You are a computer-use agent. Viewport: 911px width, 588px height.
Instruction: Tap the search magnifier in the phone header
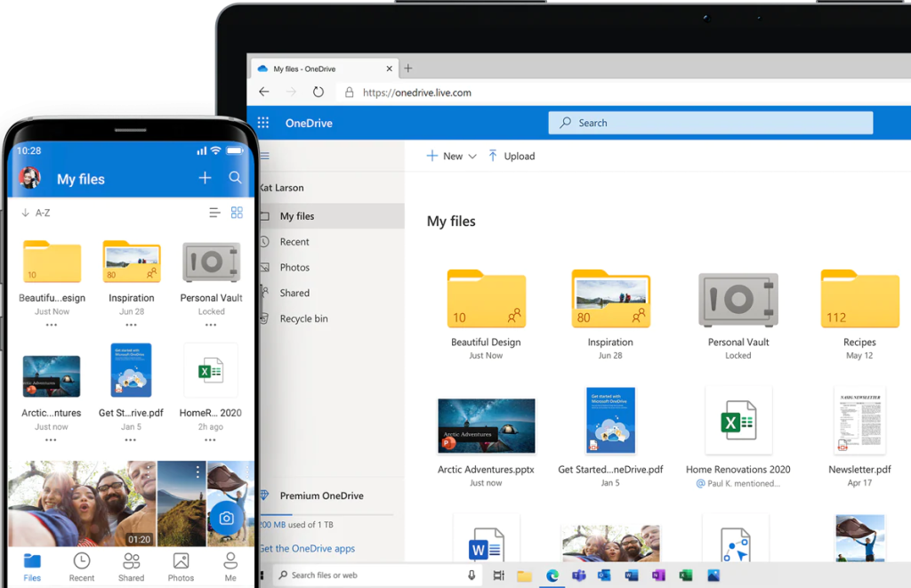coord(235,177)
